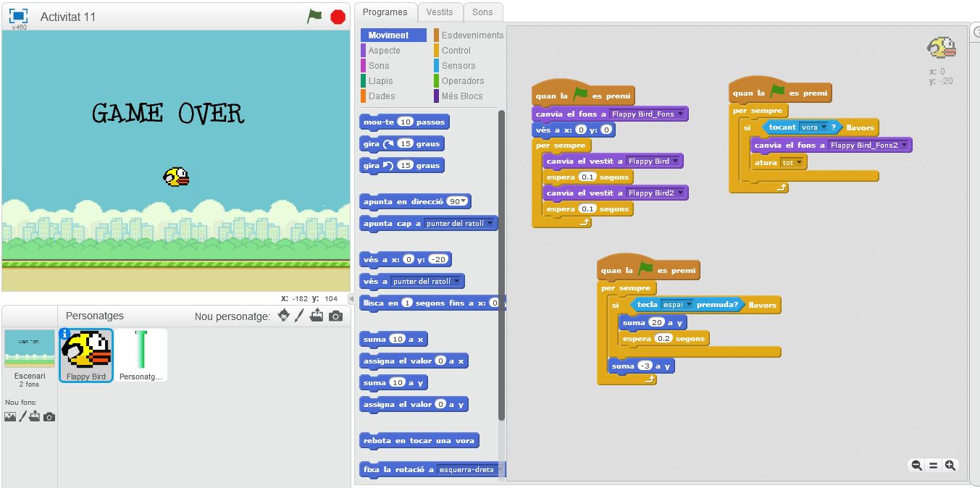Take a new backdrop photo with camera
Image resolution: width=980 pixels, height=488 pixels.
(x=49, y=416)
